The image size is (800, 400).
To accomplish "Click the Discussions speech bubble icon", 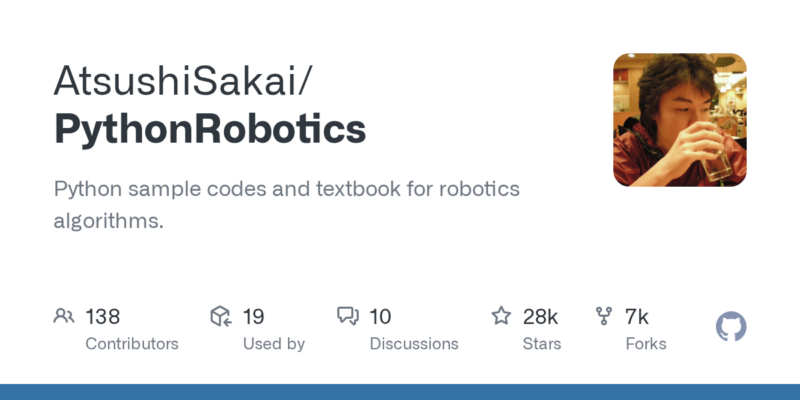I will pyautogui.click(x=348, y=317).
